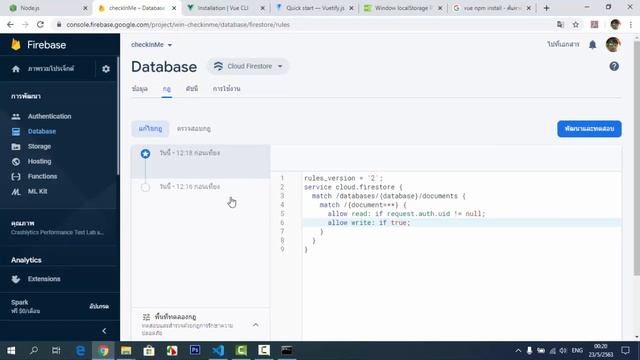Open Storage in sidebar
The width and height of the screenshot is (640, 360).
point(39,147)
